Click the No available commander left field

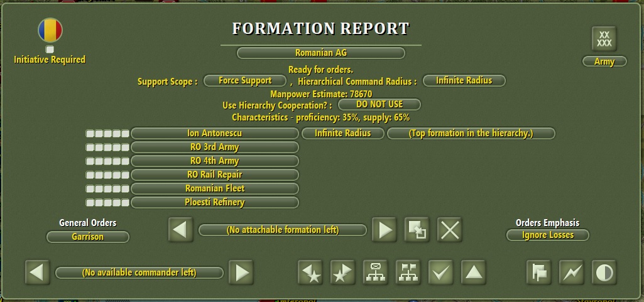(139, 273)
